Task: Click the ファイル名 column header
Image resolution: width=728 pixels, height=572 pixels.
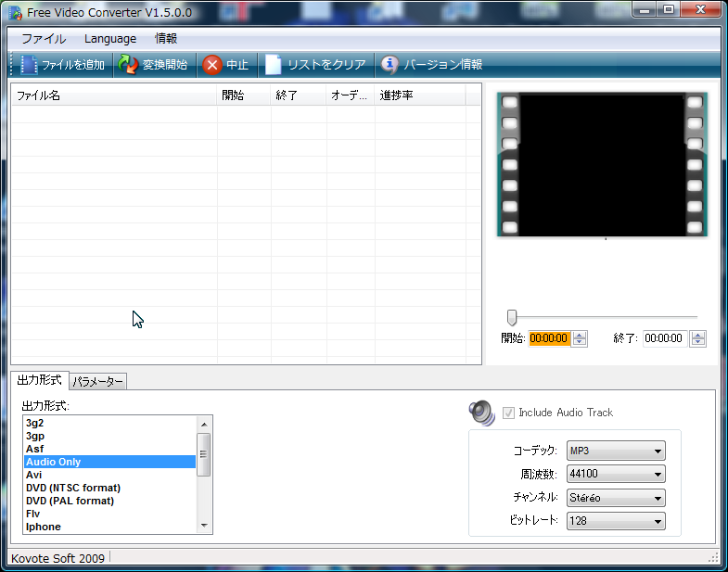Action: coord(114,95)
